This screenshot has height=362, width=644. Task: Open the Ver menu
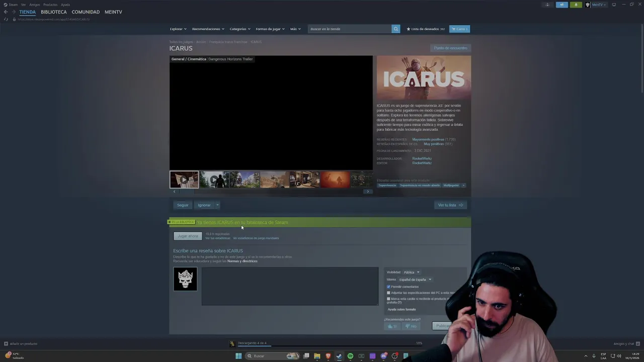click(23, 5)
